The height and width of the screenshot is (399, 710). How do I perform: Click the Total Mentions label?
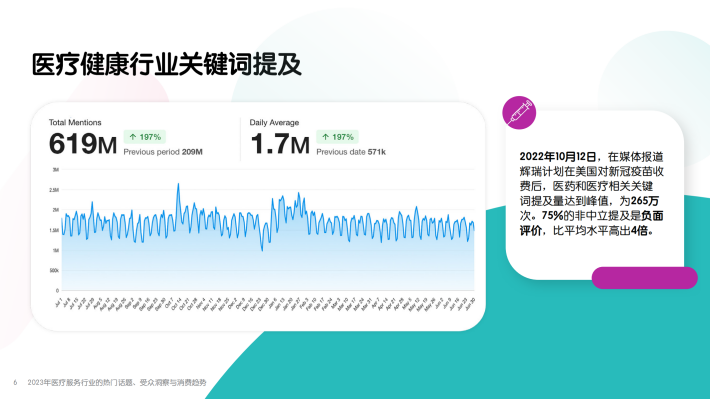point(75,122)
